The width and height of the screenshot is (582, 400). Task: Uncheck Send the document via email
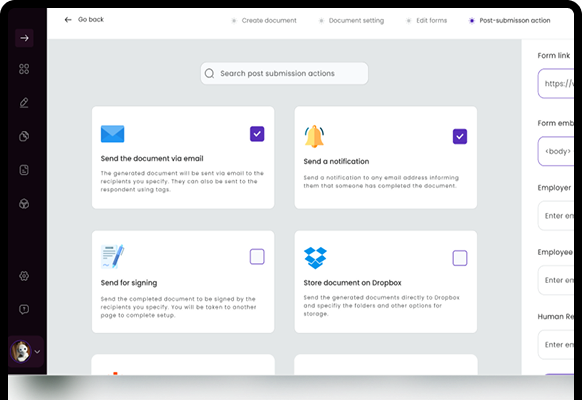(x=257, y=134)
